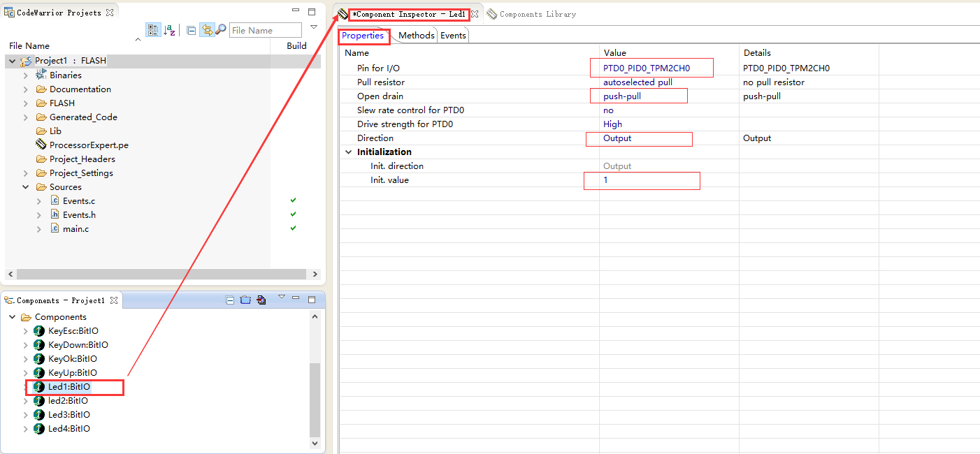Screen dimensions: 980x454
Task: Collapse the Sources folder
Action: tap(26, 187)
